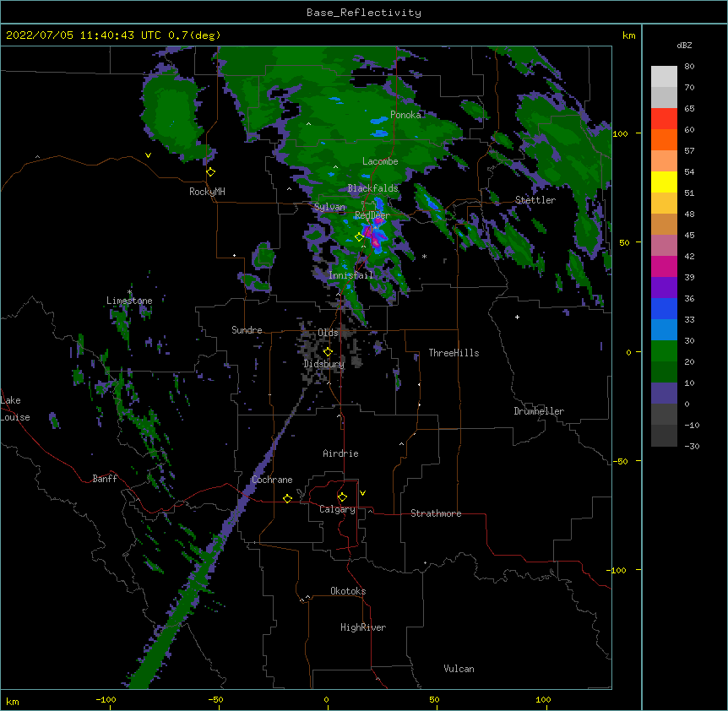The height and width of the screenshot is (711, 728).
Task: Click the Innisfail label
Action: (x=351, y=275)
